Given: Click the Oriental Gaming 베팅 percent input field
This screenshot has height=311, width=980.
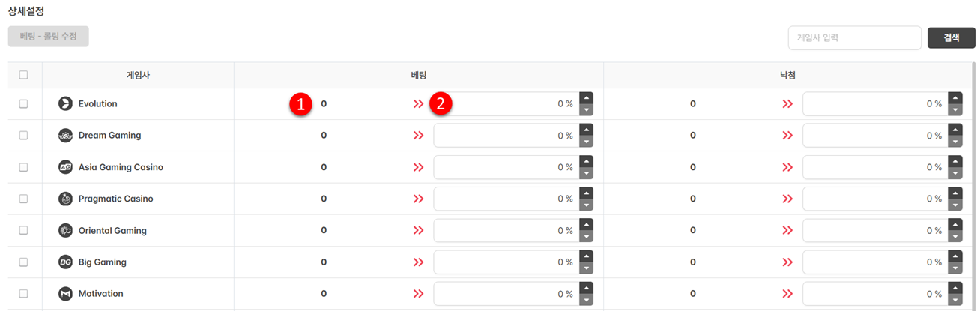Looking at the screenshot, I should 506,231.
